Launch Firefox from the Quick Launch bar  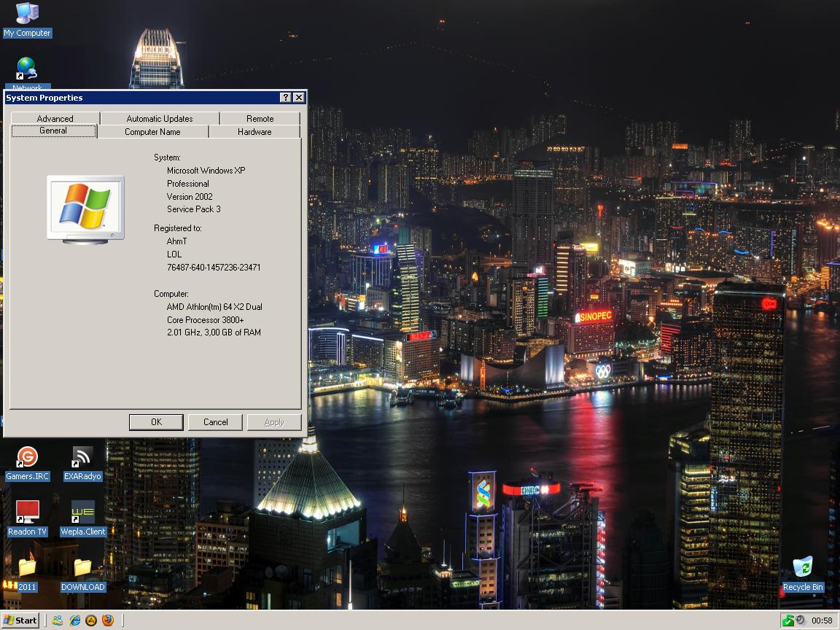[108, 621]
